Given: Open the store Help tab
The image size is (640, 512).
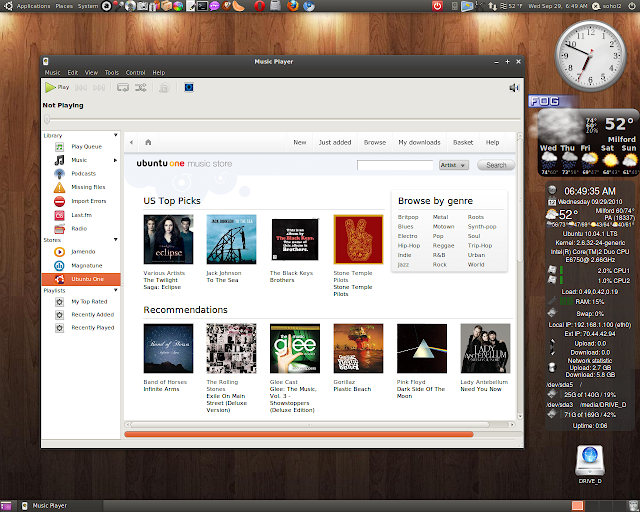Looking at the screenshot, I should click(492, 142).
